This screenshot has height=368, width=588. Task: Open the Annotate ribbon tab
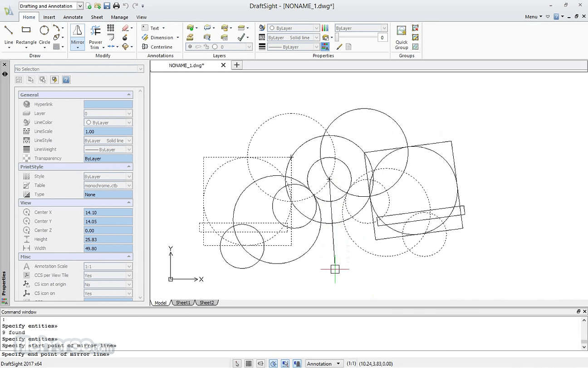[x=73, y=17]
